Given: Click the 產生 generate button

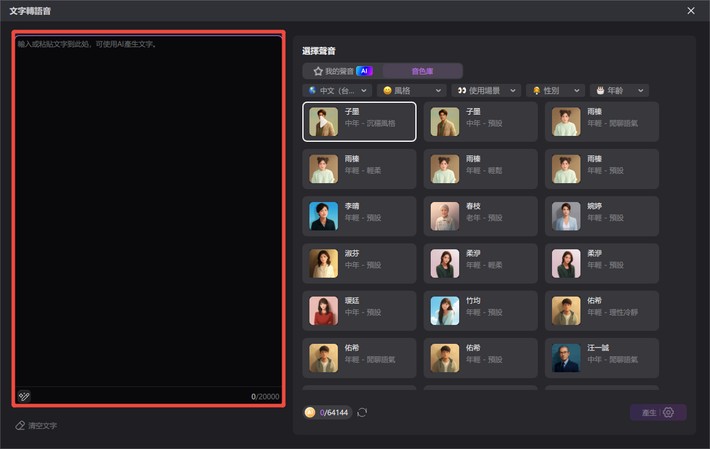Looking at the screenshot, I should point(658,412).
